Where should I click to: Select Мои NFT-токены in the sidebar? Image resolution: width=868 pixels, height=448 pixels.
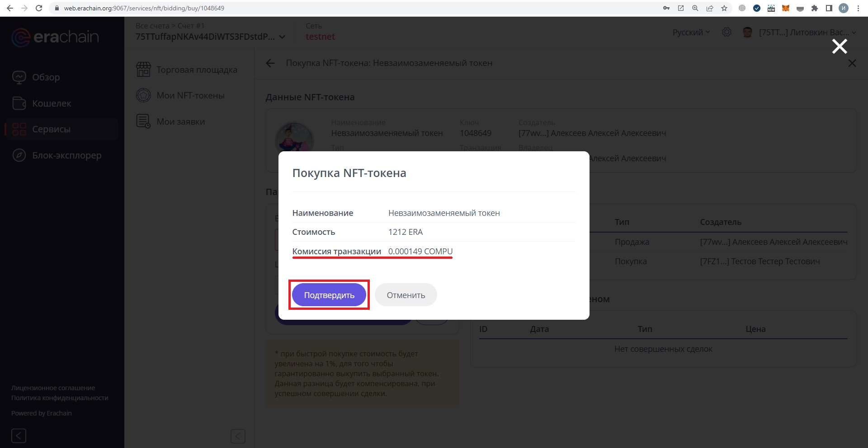(x=190, y=95)
